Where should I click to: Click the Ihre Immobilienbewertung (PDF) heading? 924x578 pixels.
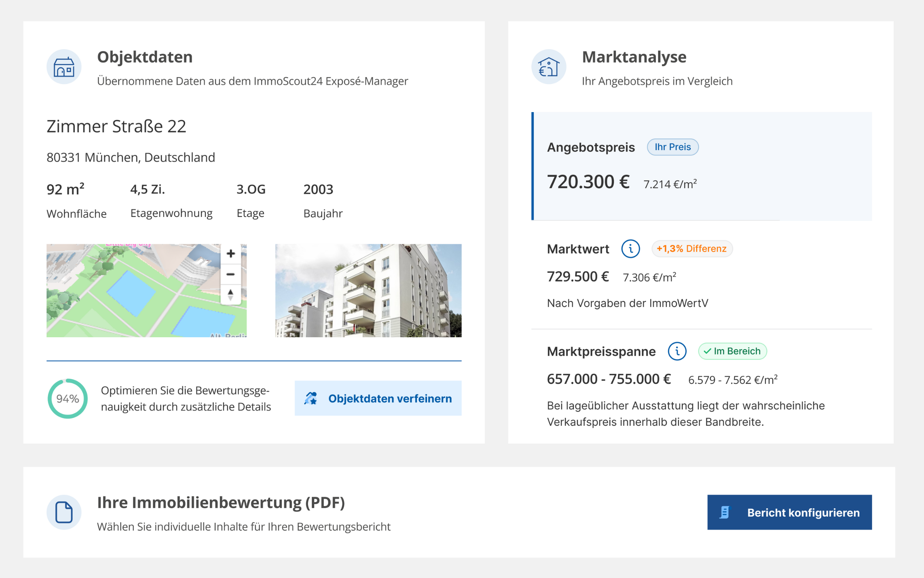(221, 502)
